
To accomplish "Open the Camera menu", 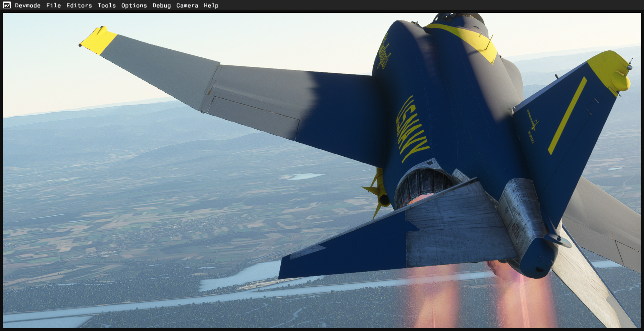I will point(187,5).
